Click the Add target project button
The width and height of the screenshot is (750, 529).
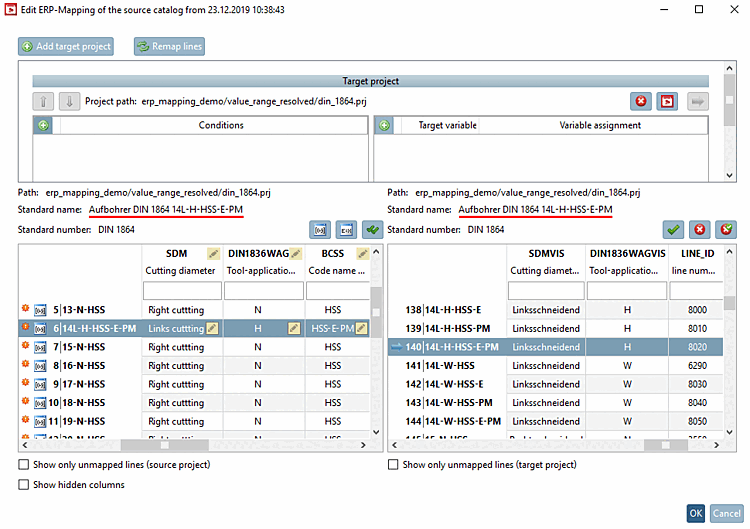click(66, 46)
